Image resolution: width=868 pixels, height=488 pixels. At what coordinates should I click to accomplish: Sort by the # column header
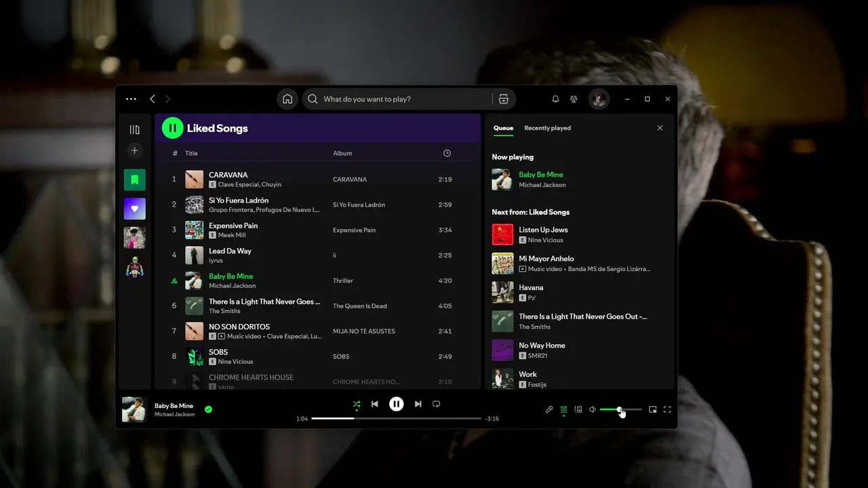175,153
